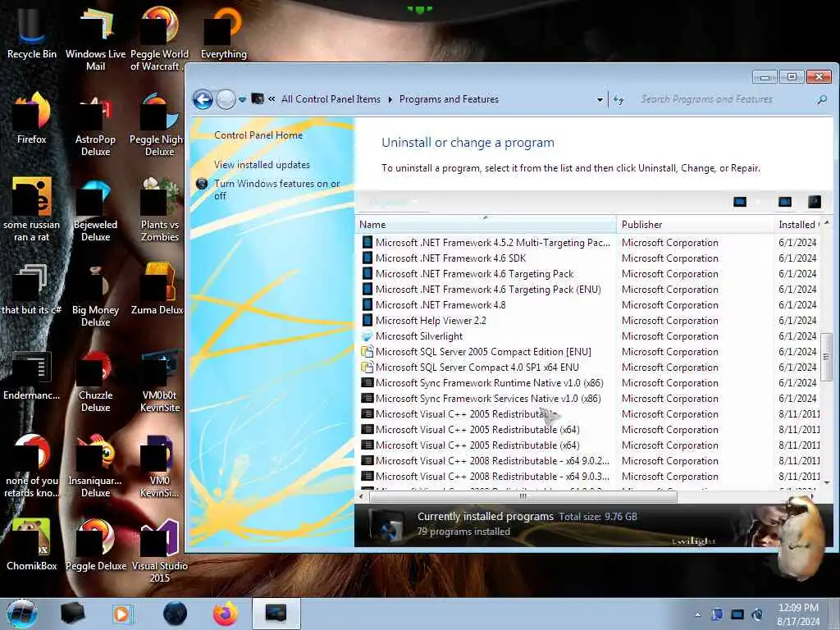Click the horizontal scrollbar thumb under the list
The width and height of the screenshot is (840, 630).
(x=523, y=496)
